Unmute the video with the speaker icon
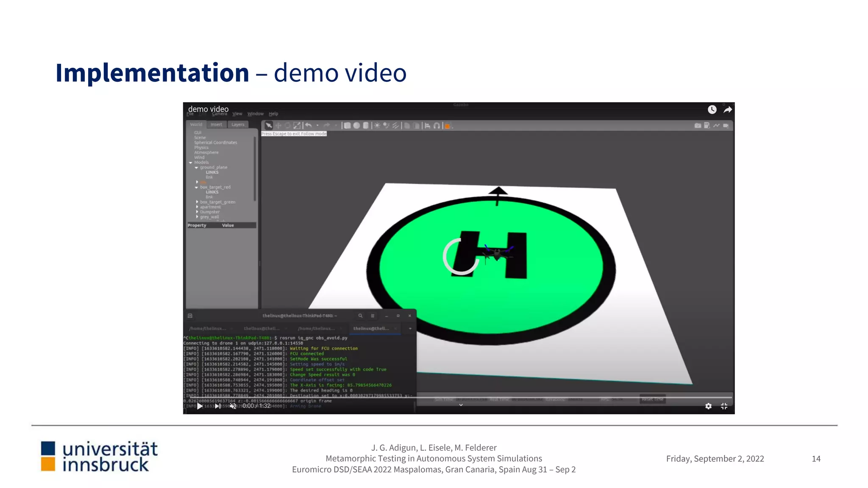Image resolution: width=868 pixels, height=488 pixels. (x=233, y=406)
